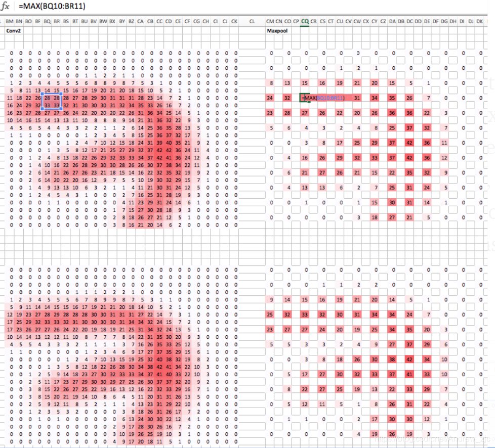
Task: Select column header CW
Action: 357,21
